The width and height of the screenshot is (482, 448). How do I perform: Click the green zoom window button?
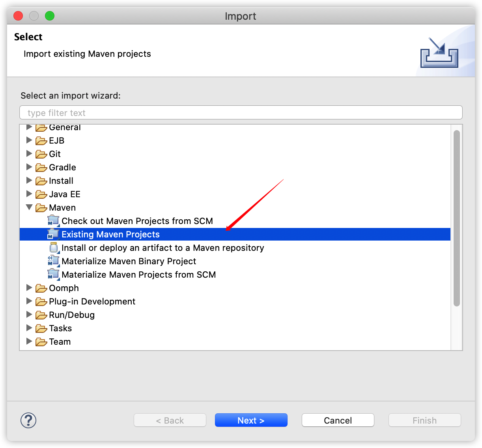(x=50, y=16)
